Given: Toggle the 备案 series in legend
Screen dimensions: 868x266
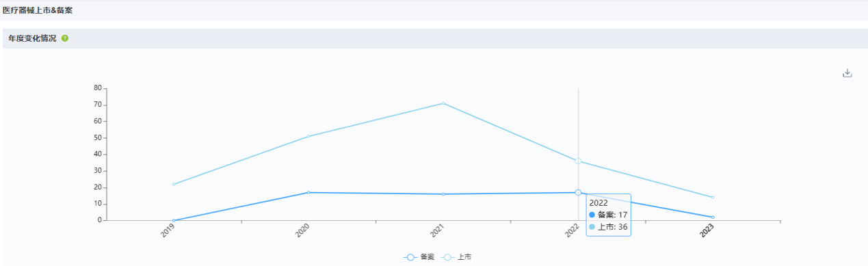Looking at the screenshot, I should click(419, 257).
